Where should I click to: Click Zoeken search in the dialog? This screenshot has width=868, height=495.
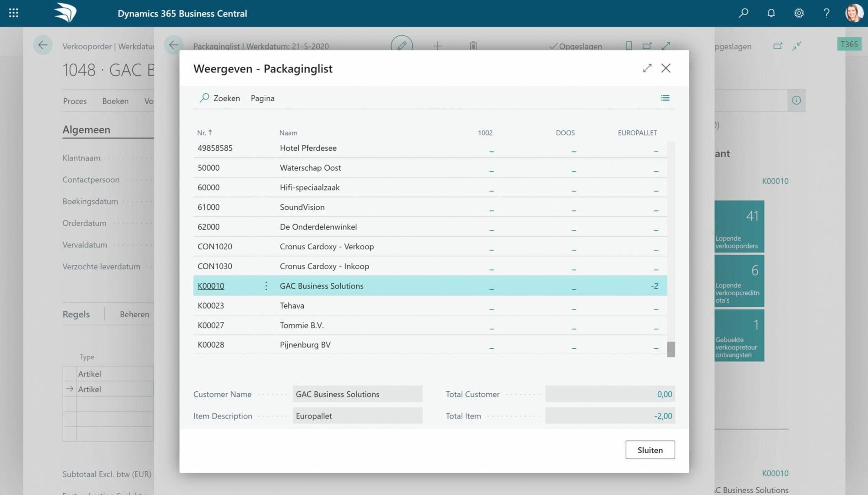coord(220,98)
